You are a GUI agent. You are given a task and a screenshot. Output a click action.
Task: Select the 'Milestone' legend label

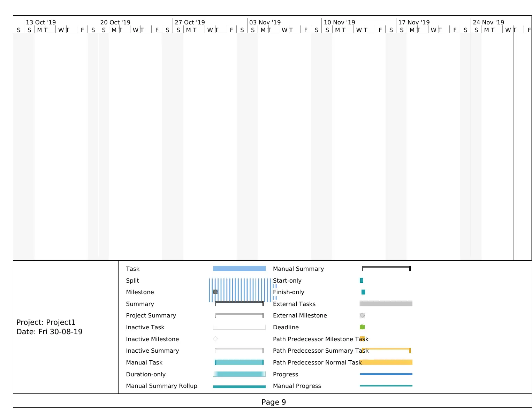coord(140,292)
